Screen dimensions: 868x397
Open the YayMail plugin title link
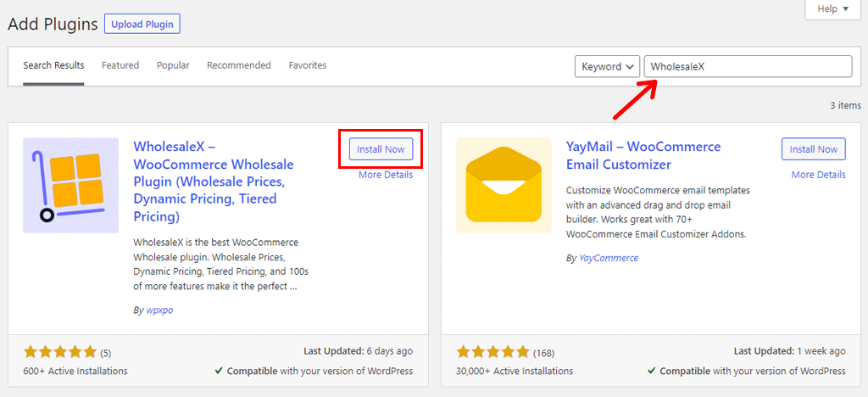click(643, 155)
